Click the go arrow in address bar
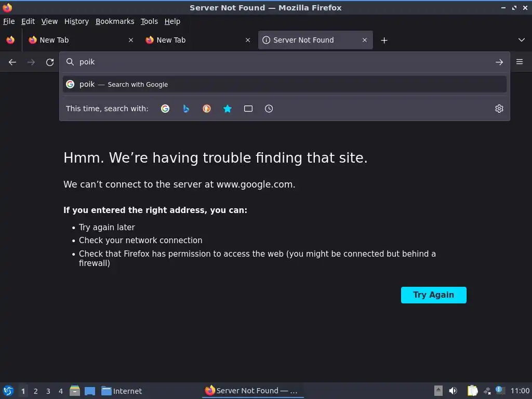 pos(499,62)
